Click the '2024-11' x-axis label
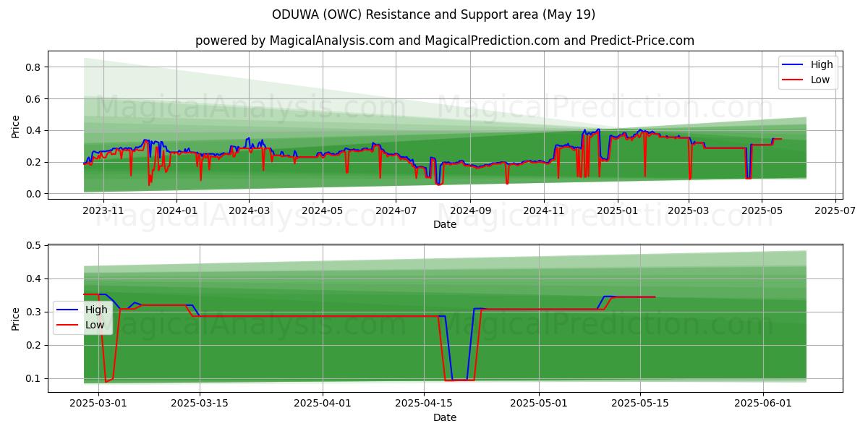 coord(544,210)
